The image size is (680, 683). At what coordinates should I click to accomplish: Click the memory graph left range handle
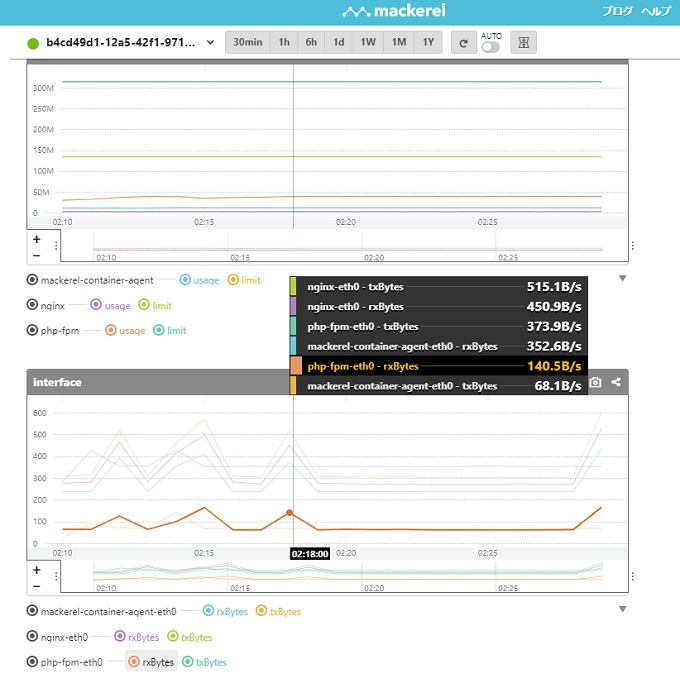(x=56, y=246)
